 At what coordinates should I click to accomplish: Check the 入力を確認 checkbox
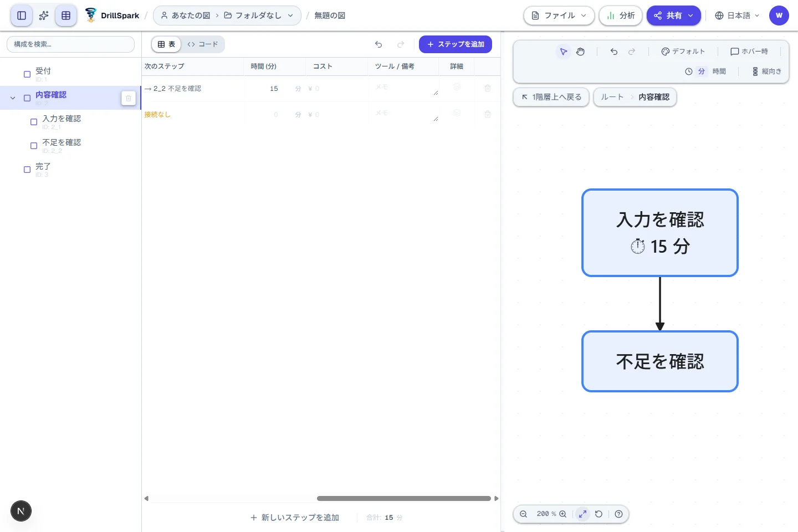click(34, 122)
